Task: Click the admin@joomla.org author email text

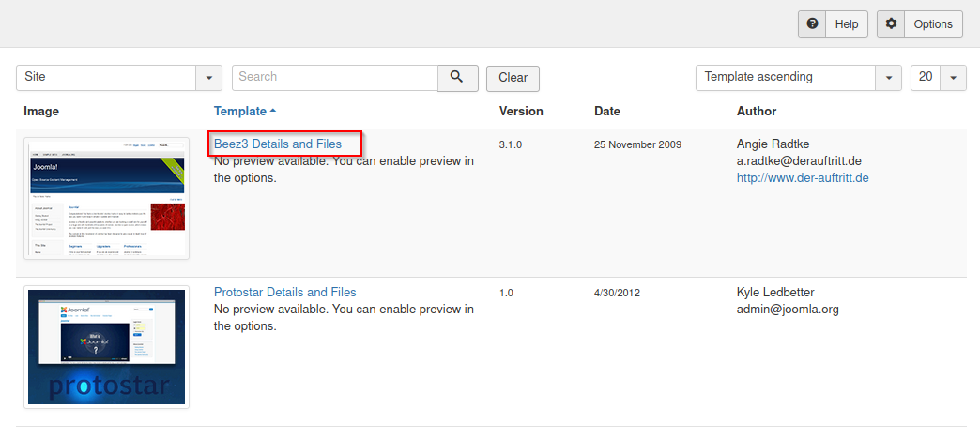Action: click(x=788, y=309)
